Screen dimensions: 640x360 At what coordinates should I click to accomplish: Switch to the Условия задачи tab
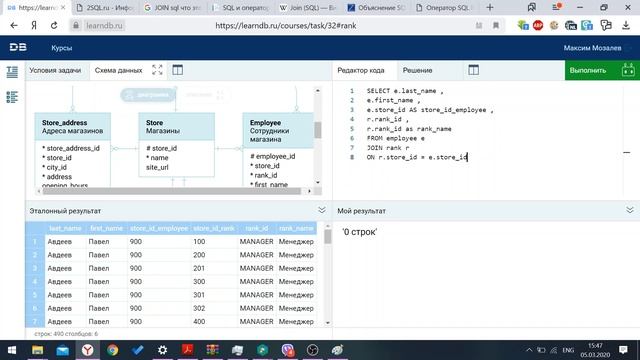click(x=55, y=70)
